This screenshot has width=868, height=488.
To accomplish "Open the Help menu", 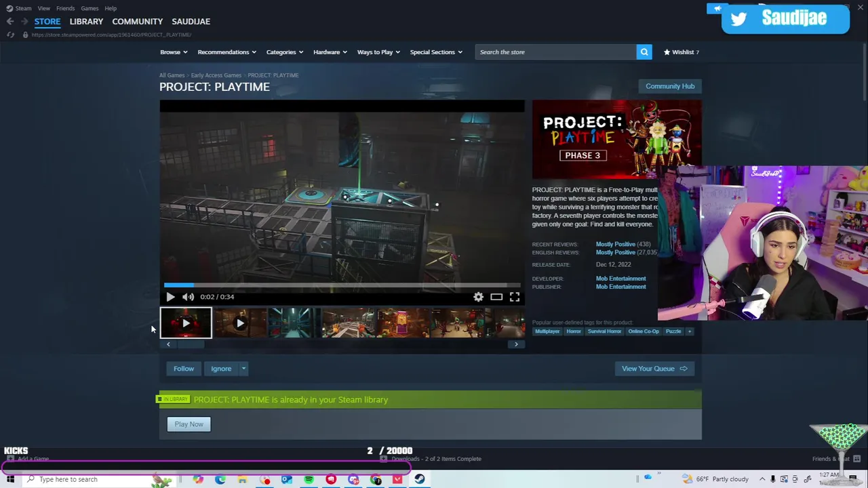I will pos(111,8).
